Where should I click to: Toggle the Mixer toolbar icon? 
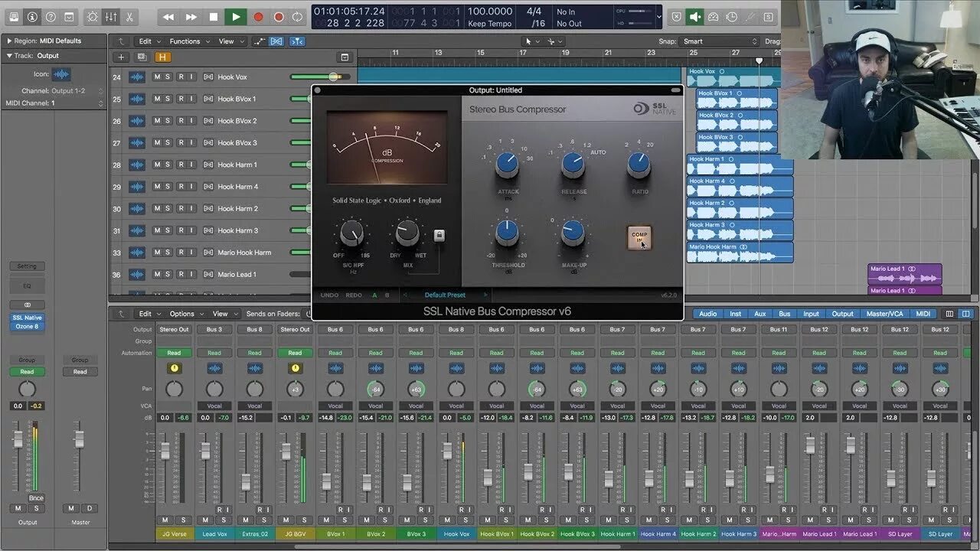111,16
